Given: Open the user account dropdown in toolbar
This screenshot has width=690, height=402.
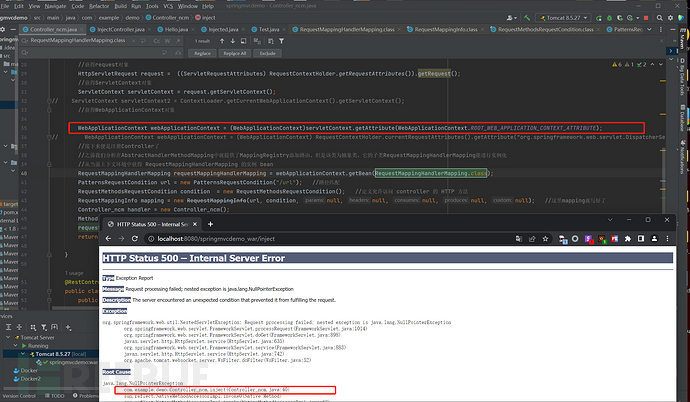Looking at the screenshot, I should pyautogui.click(x=511, y=18).
